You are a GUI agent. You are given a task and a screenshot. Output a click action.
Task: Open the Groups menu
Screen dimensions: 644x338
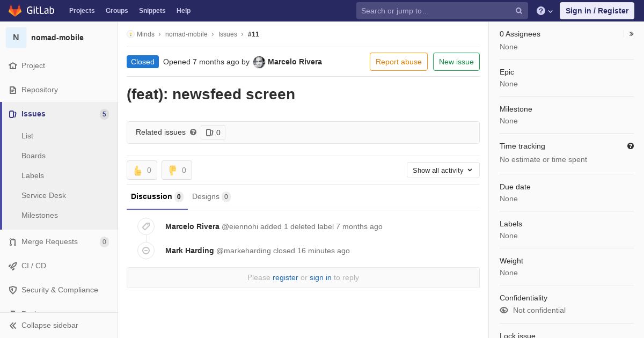coord(116,11)
